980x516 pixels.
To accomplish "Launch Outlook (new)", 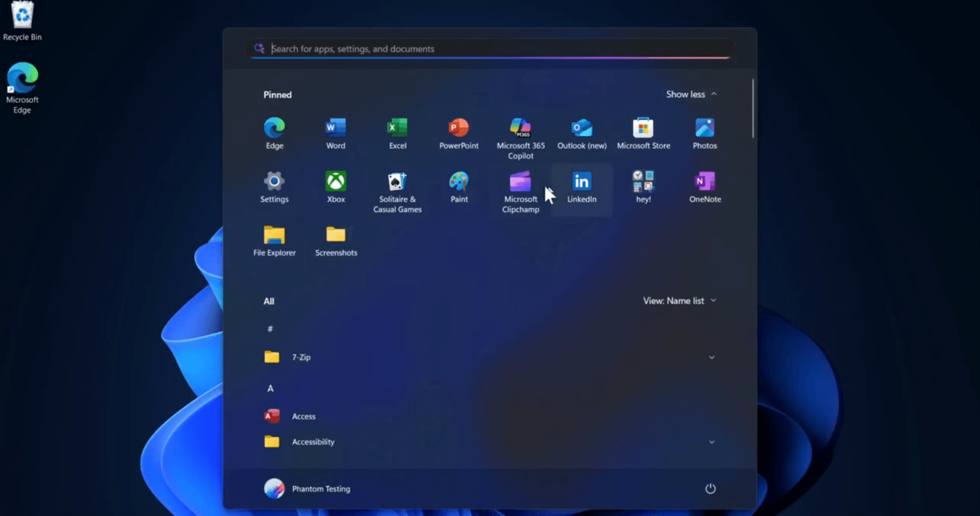I will (x=582, y=134).
